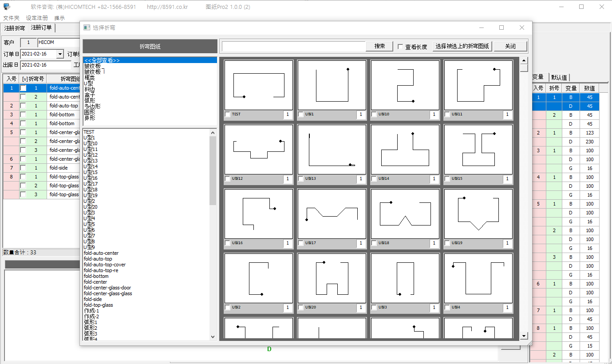
Task: Switch to the 注册折弯 tab
Action: pyautogui.click(x=15, y=28)
